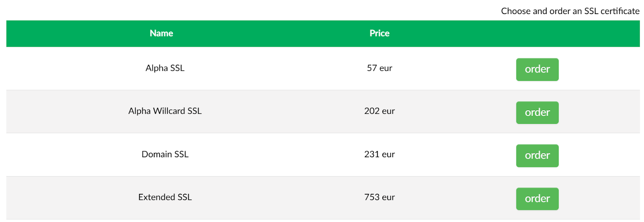Click the Extended SSL name cell
Image resolution: width=644 pixels, height=222 pixels.
165,197
